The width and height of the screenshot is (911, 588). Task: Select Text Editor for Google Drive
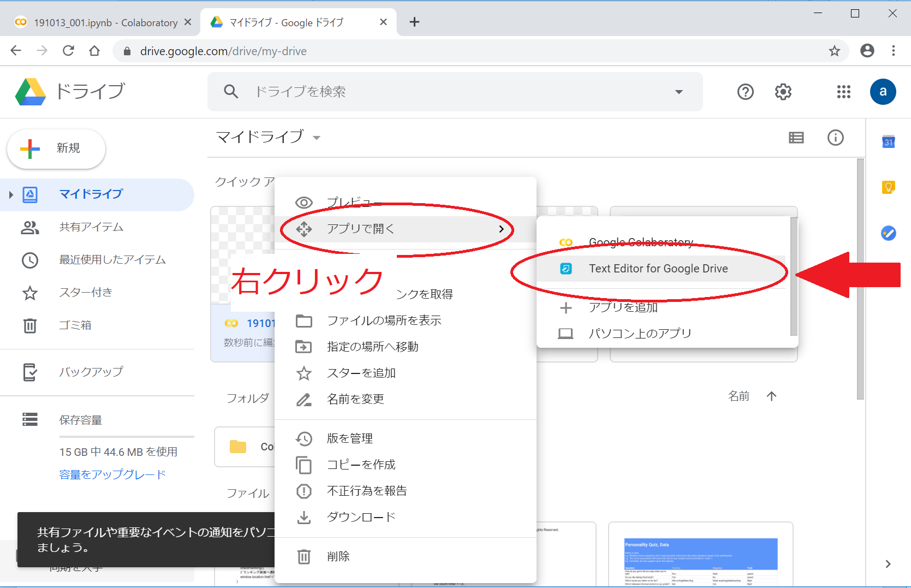(658, 269)
